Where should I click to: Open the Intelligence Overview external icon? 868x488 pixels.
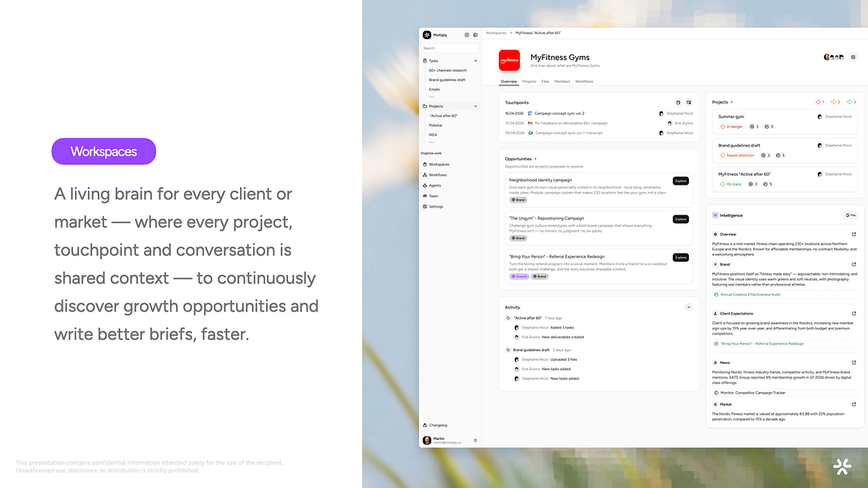[x=853, y=234]
